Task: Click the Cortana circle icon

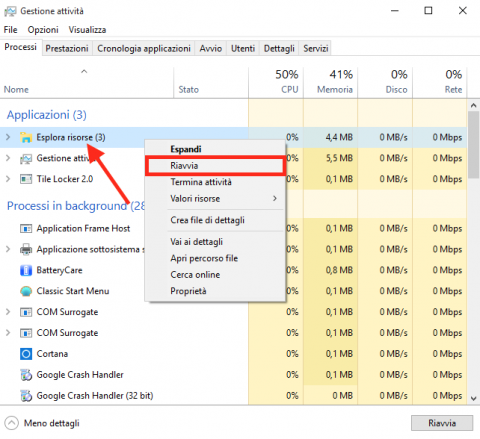Action: pyautogui.click(x=26, y=354)
